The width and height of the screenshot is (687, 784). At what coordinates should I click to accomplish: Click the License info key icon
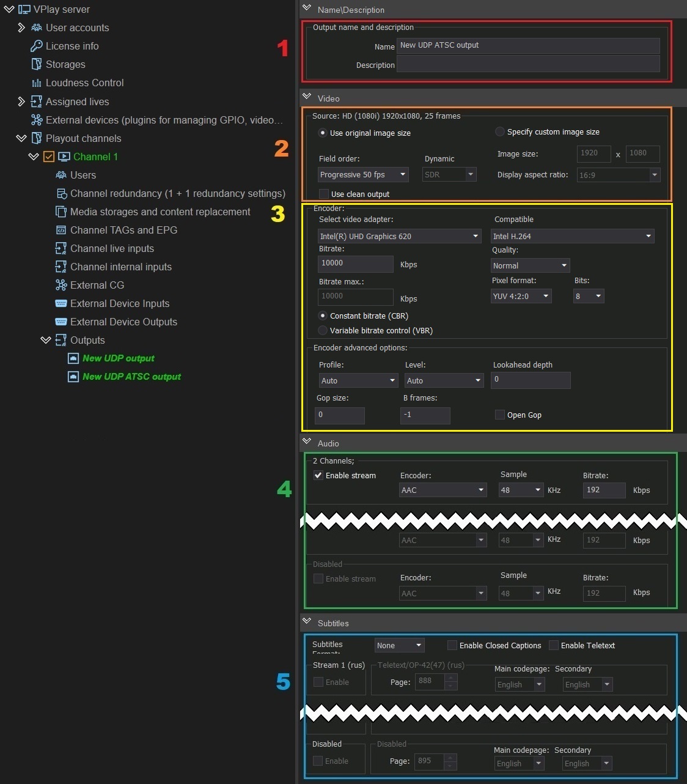click(37, 46)
